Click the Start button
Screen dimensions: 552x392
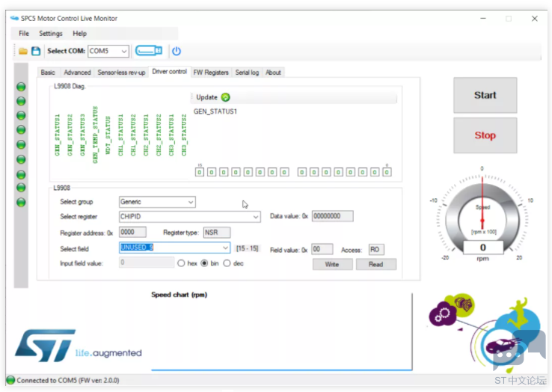[x=485, y=95]
